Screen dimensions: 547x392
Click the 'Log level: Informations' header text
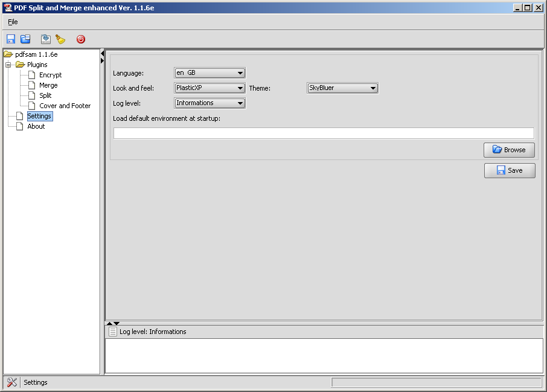coord(153,332)
